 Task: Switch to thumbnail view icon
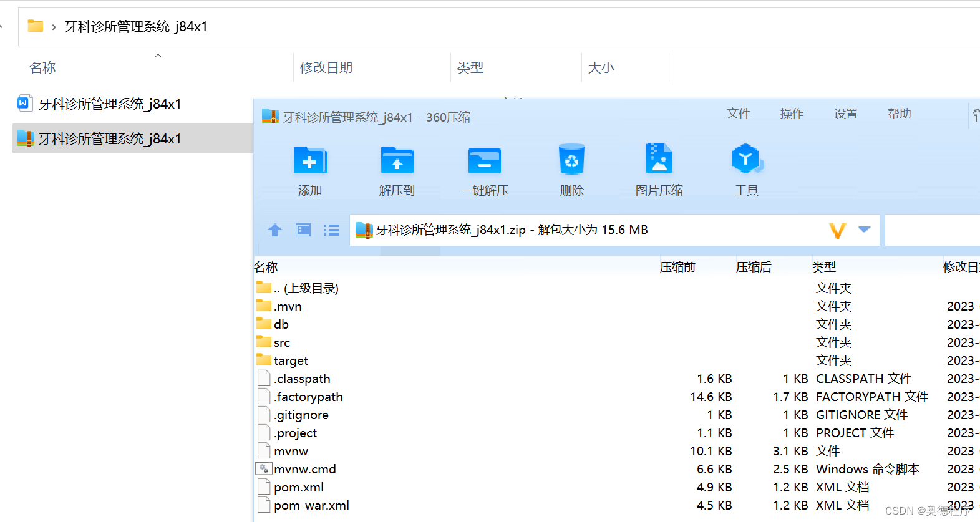click(303, 230)
